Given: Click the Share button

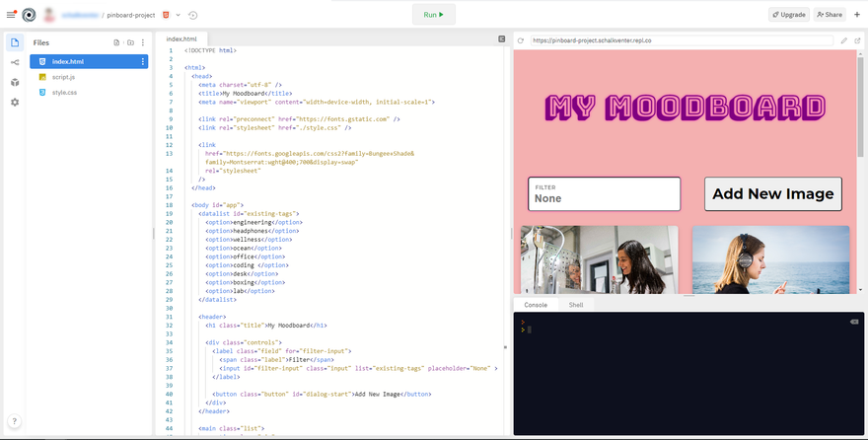Looking at the screenshot, I should [x=829, y=15].
